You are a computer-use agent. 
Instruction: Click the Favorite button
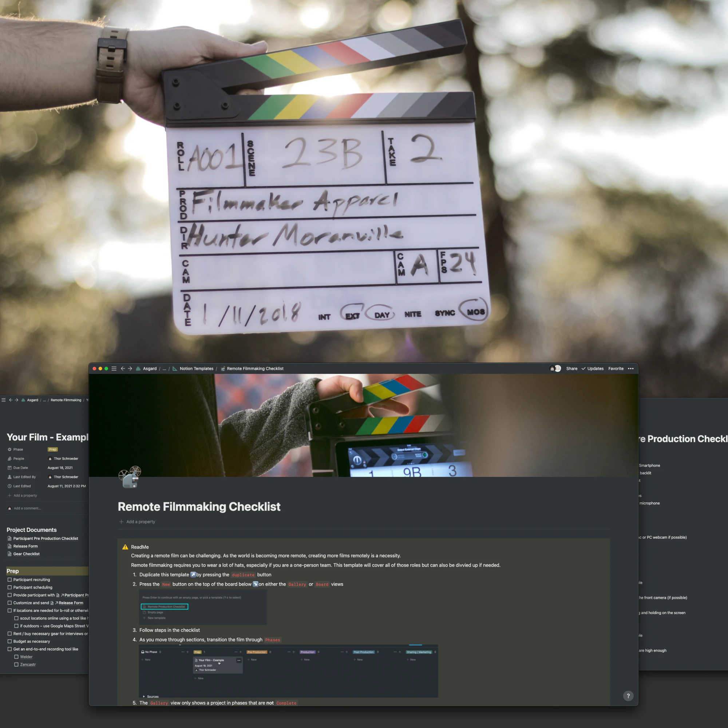616,368
